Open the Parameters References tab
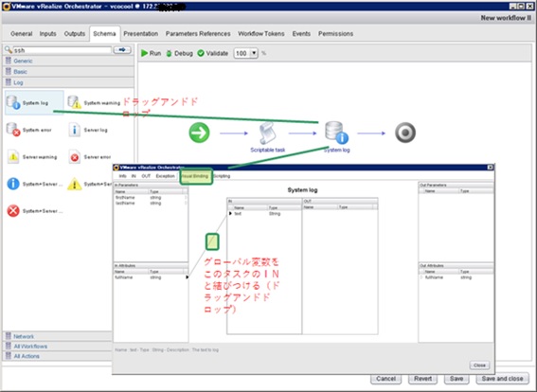537x392 pixels. pyautogui.click(x=198, y=34)
